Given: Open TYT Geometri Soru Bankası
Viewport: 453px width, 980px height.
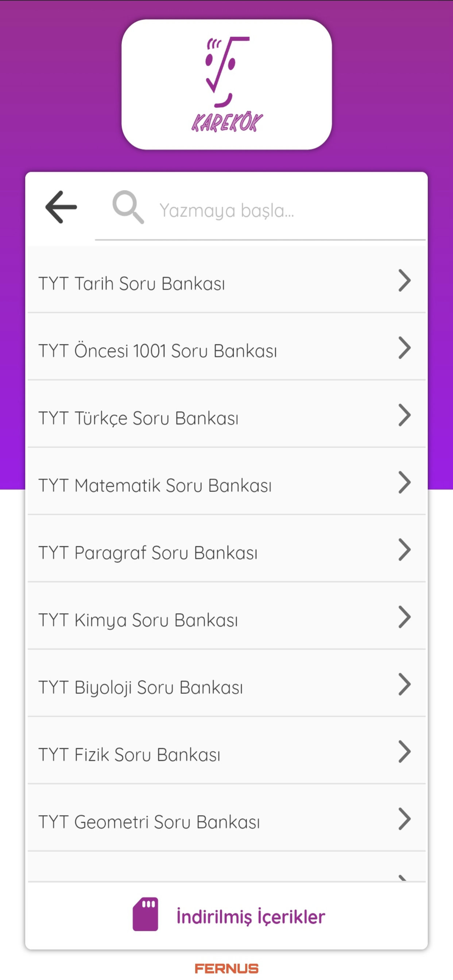Looking at the screenshot, I should tap(149, 822).
